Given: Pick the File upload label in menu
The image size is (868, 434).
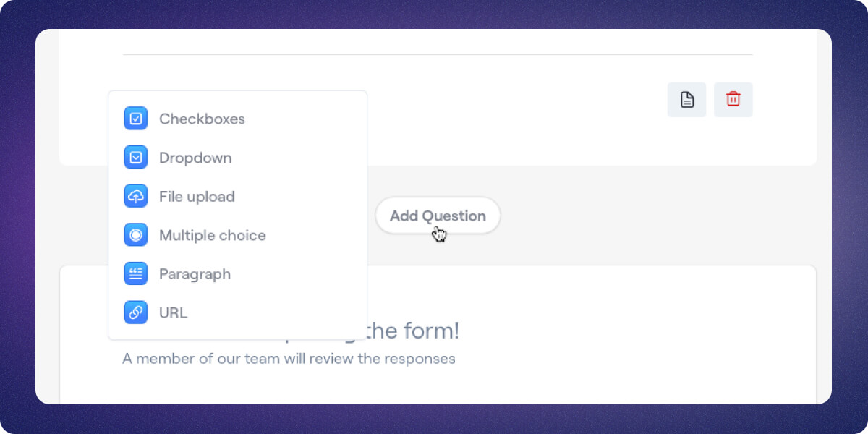Looking at the screenshot, I should (x=197, y=197).
